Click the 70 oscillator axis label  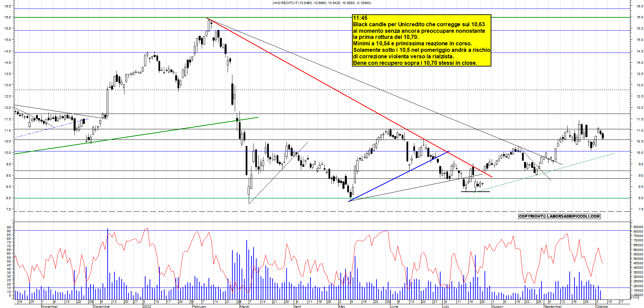click(x=10, y=246)
